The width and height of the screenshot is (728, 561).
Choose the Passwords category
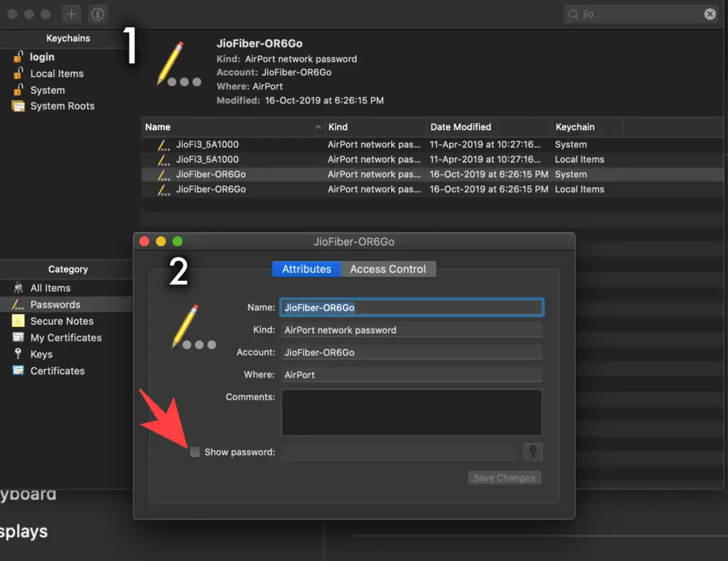coord(55,304)
